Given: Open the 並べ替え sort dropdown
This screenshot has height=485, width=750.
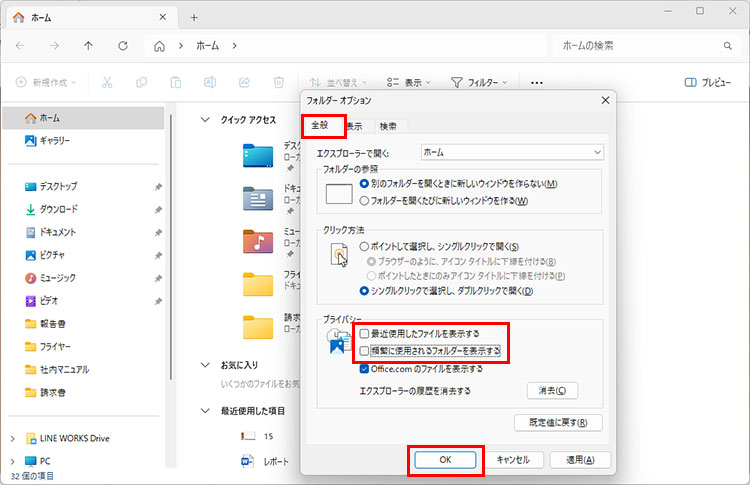Looking at the screenshot, I should [338, 82].
